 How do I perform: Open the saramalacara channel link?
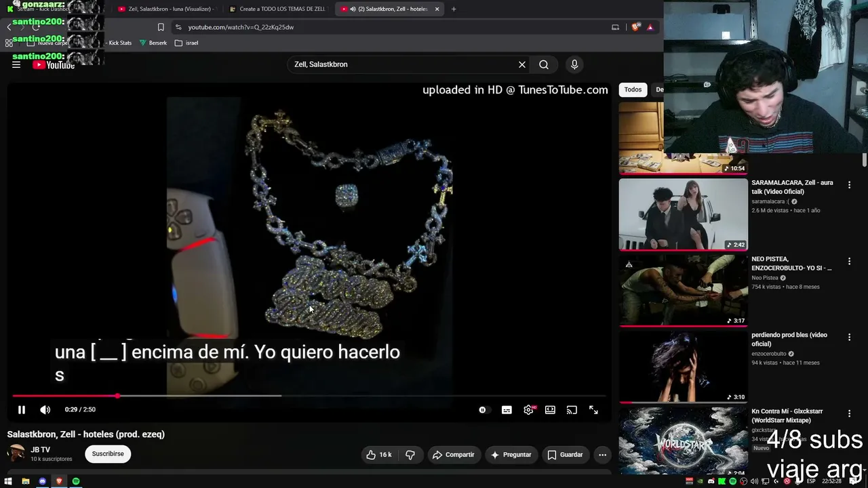[770, 201]
